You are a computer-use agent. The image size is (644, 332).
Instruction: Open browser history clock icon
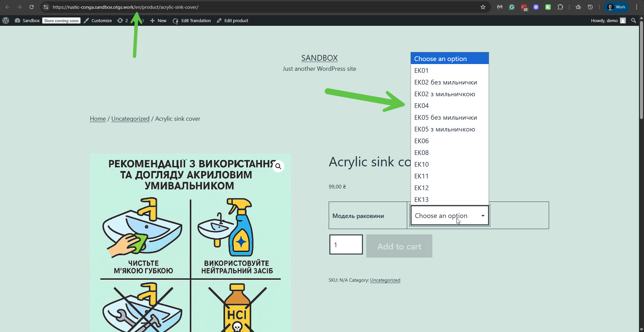pos(590,7)
